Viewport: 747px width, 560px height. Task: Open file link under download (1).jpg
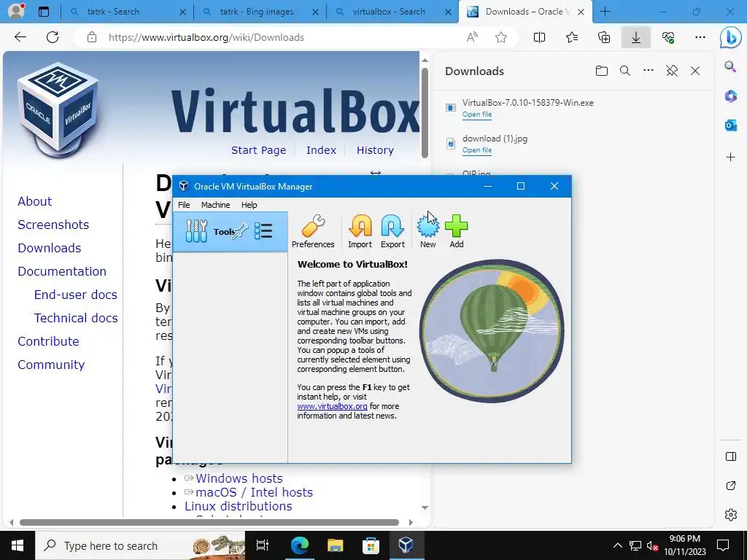coord(477,150)
